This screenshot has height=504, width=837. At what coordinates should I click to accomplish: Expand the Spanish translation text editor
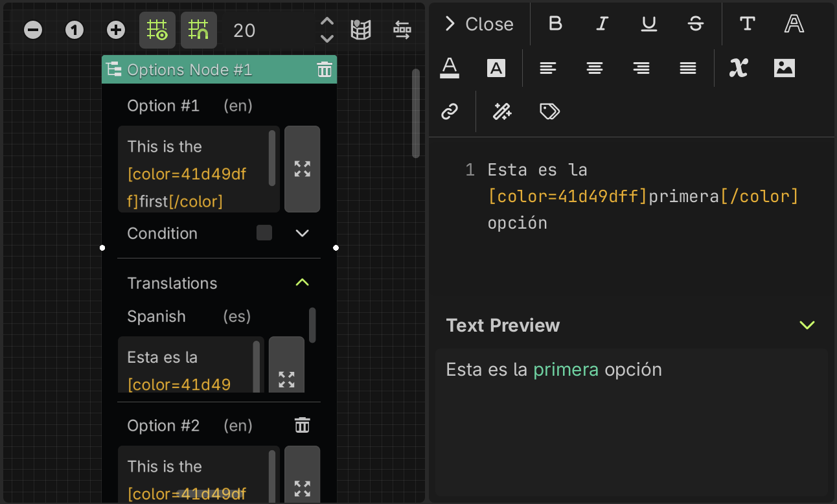[x=286, y=365]
